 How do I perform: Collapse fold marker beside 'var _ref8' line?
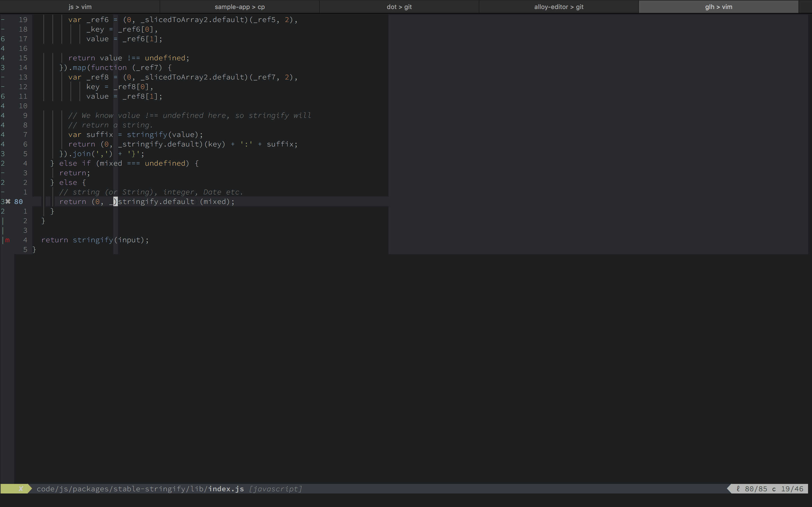click(3, 77)
